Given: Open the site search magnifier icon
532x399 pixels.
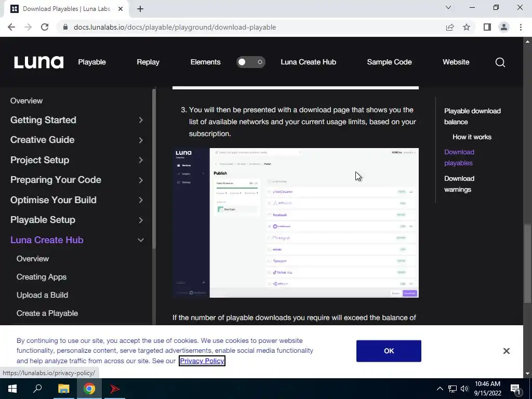Looking at the screenshot, I should point(500,62).
